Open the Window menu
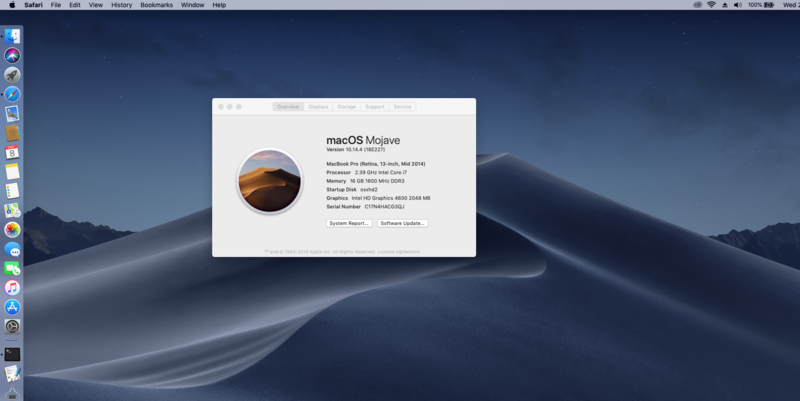The width and height of the screenshot is (800, 401). pos(192,5)
